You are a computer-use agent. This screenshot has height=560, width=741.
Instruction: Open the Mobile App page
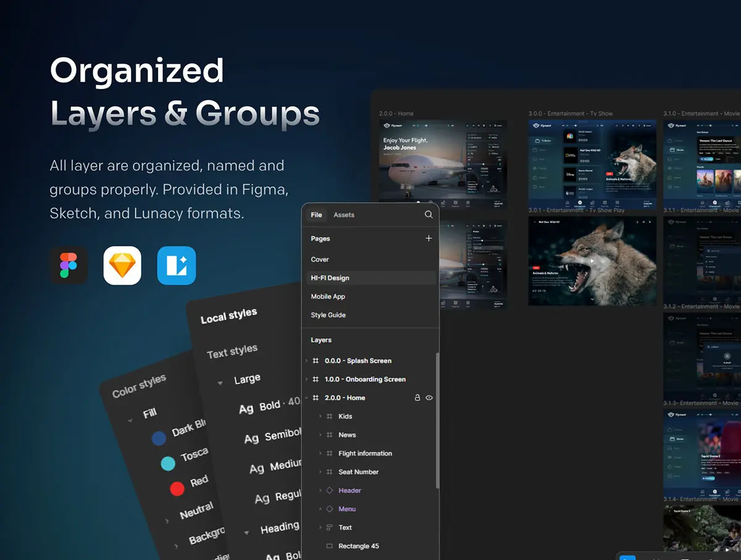click(328, 296)
